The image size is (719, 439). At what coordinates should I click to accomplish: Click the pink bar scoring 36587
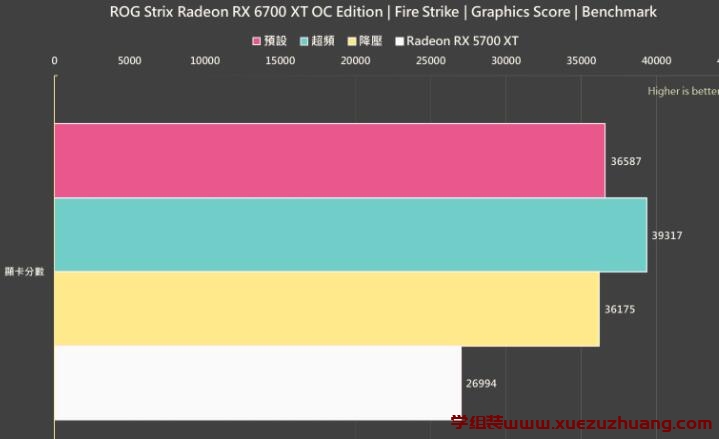click(x=330, y=160)
